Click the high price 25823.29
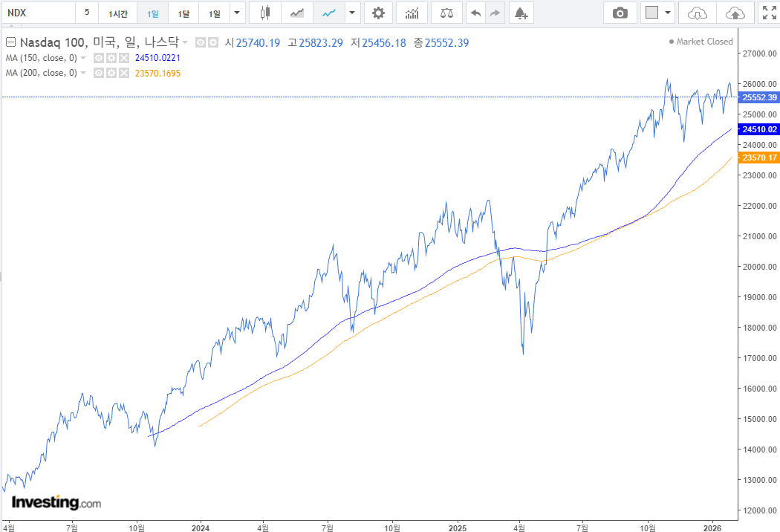This screenshot has height=532, width=780. pos(321,43)
